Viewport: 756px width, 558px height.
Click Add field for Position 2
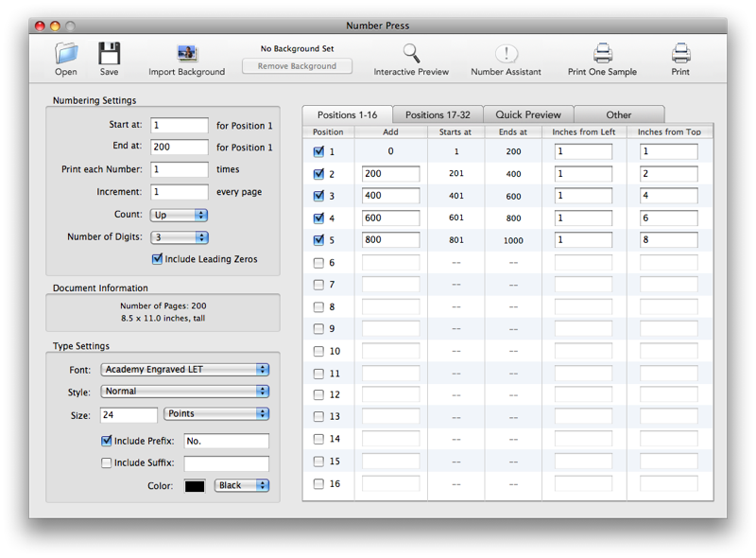(390, 174)
